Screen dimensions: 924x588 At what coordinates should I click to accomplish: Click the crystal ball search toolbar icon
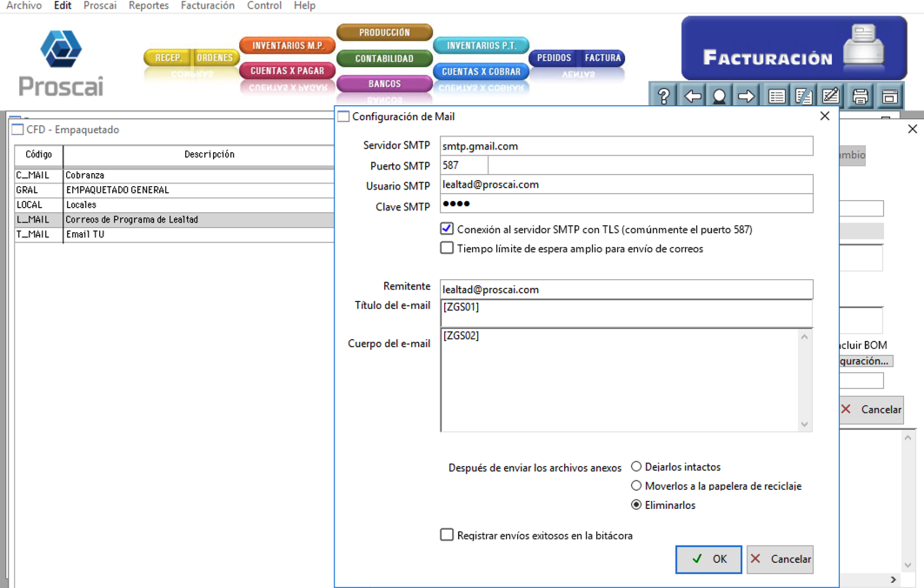coord(719,96)
